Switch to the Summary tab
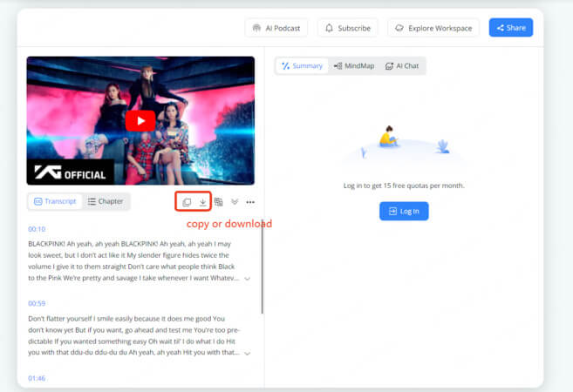 (x=302, y=66)
